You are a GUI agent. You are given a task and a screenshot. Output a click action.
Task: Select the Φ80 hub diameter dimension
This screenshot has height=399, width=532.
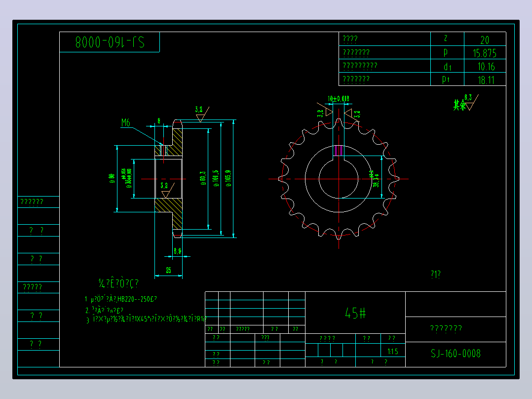112,179
